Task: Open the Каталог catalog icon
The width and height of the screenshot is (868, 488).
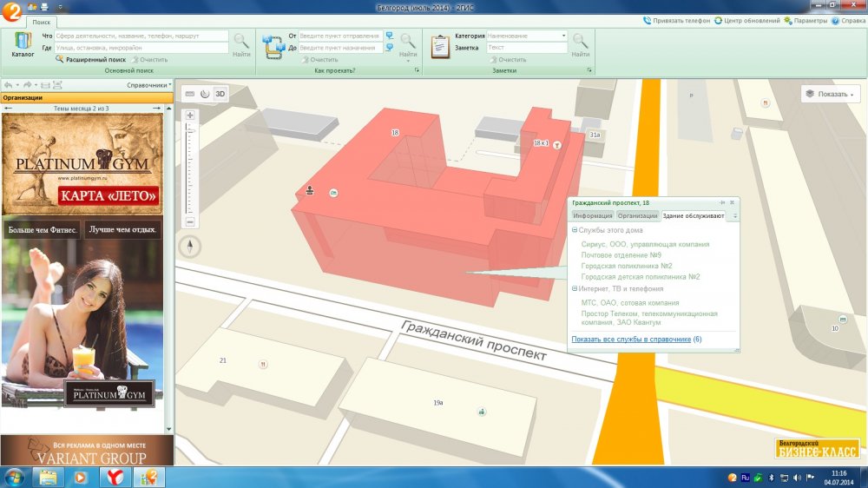Action: click(23, 43)
